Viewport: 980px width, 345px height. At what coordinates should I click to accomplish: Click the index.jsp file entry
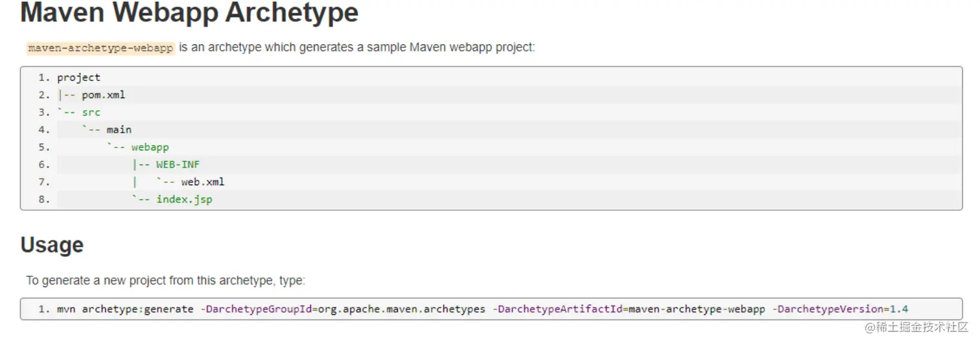[x=184, y=200]
